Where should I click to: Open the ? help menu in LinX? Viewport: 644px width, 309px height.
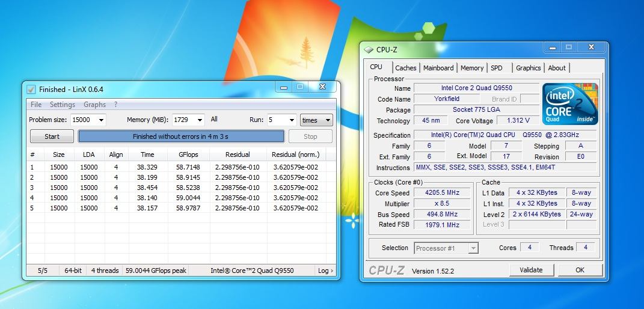coord(116,105)
